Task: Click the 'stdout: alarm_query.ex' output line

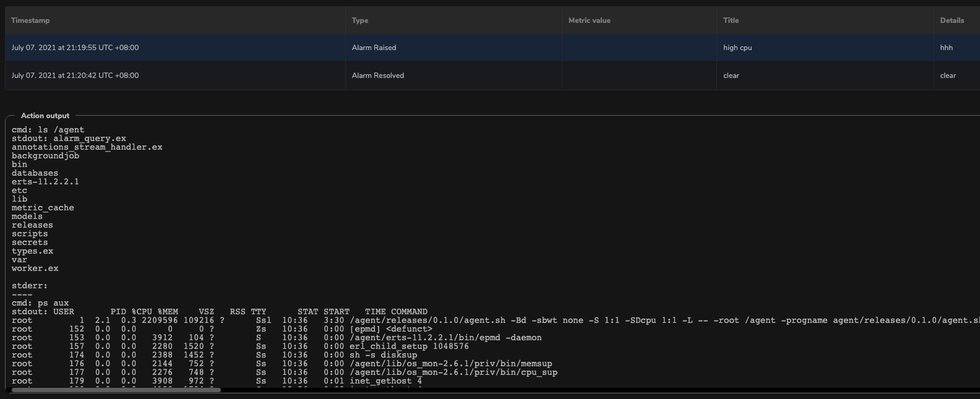Action: 69,139
